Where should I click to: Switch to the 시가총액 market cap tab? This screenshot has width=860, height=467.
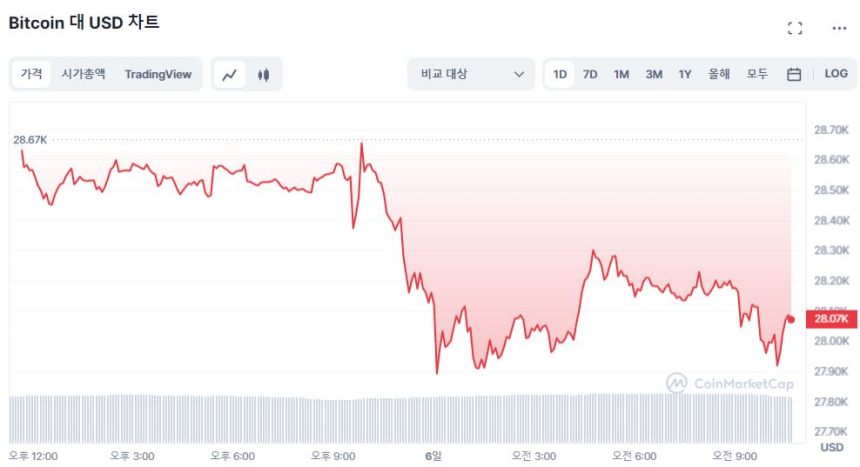coord(83,74)
